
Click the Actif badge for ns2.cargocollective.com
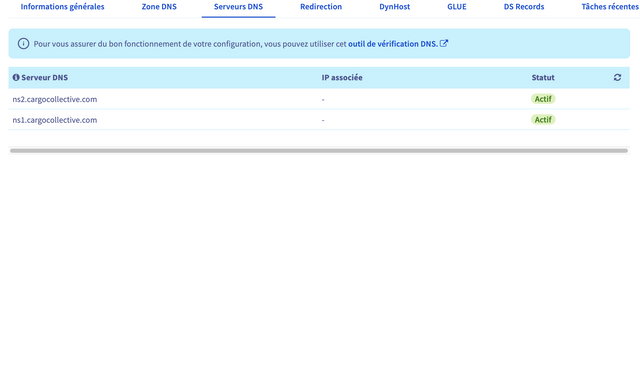tap(543, 99)
